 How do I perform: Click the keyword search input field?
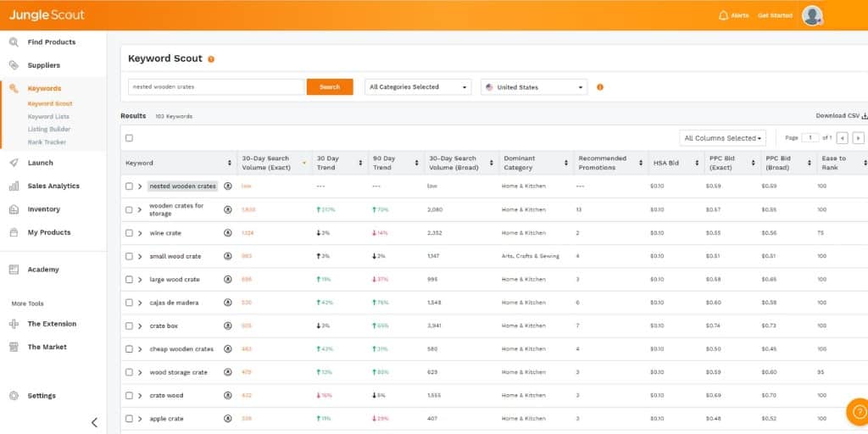pyautogui.click(x=216, y=87)
